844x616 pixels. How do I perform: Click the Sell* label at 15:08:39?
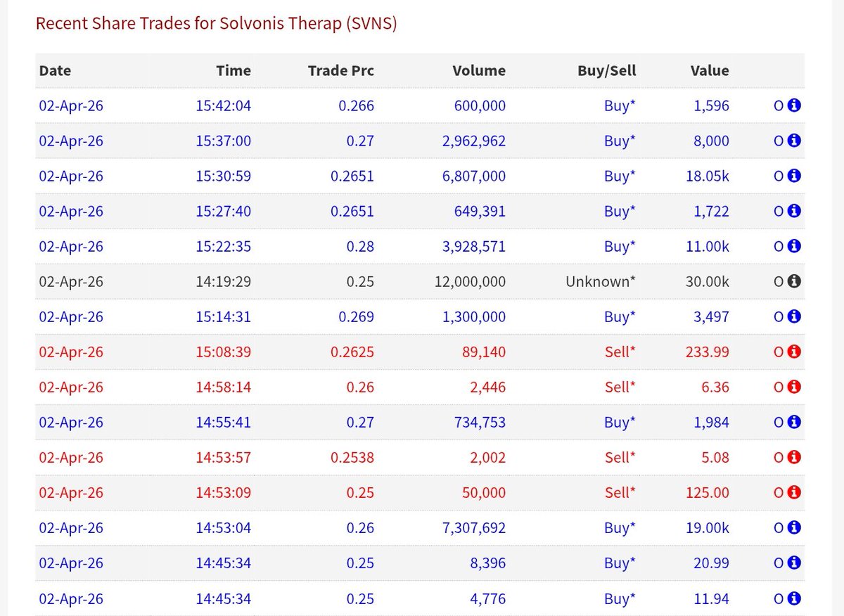pos(620,352)
